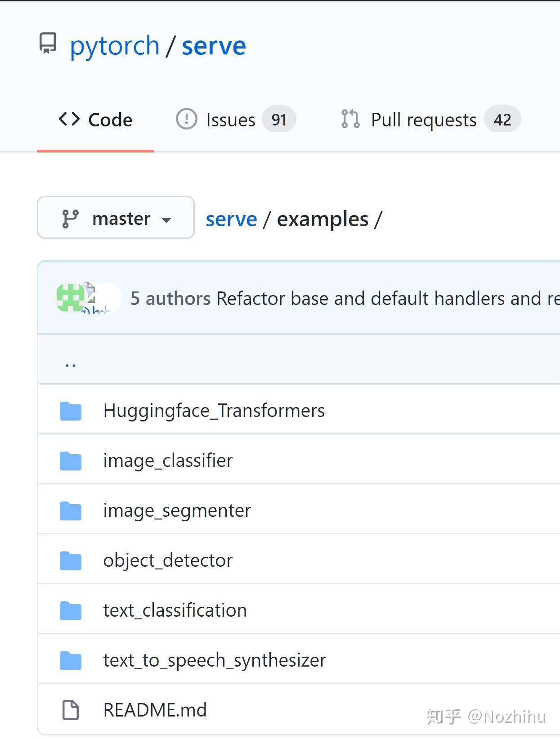Click the Code tab angle-brackets icon
The image size is (560, 739).
point(69,119)
